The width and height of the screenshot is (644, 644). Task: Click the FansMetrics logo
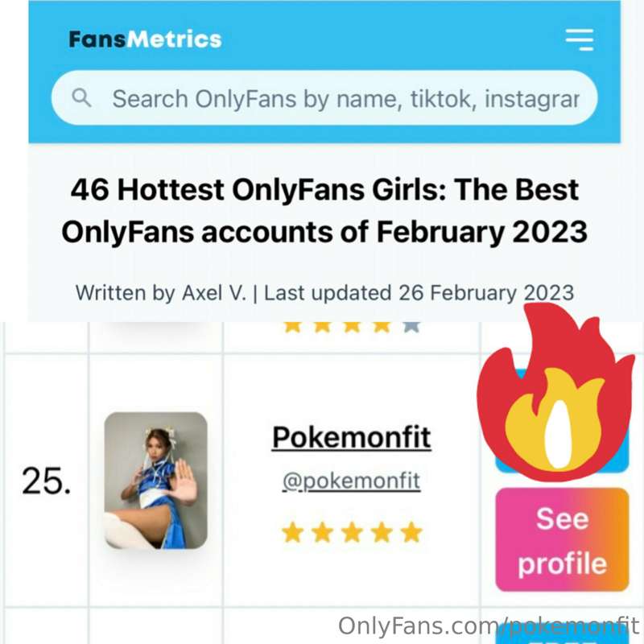click(x=145, y=39)
